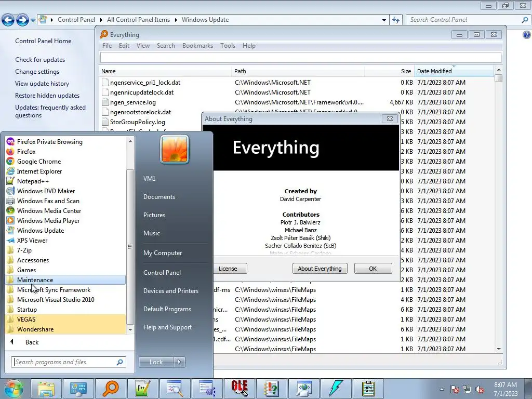
Task: Expand the Microsoft Sync Framework folder
Action: [54, 289]
